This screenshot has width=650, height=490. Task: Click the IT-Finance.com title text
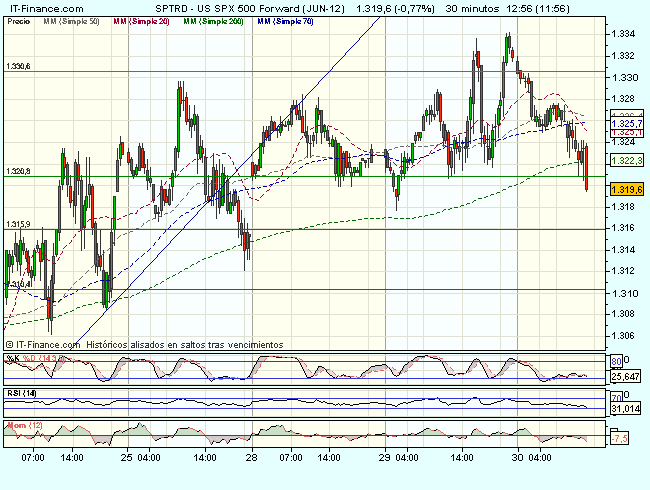click(46, 8)
